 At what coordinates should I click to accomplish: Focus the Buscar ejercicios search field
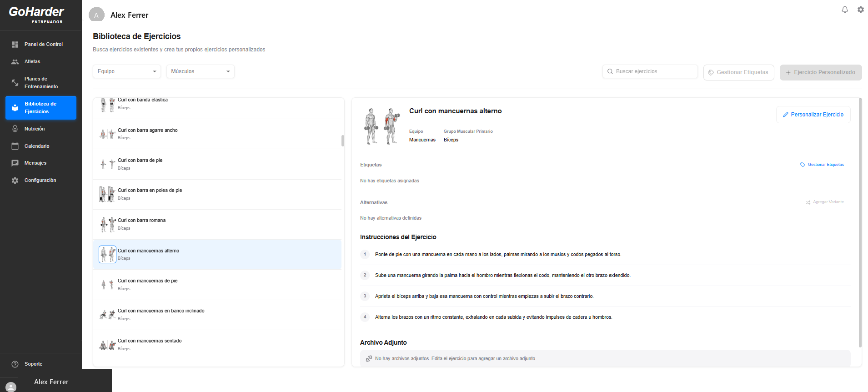click(x=650, y=71)
